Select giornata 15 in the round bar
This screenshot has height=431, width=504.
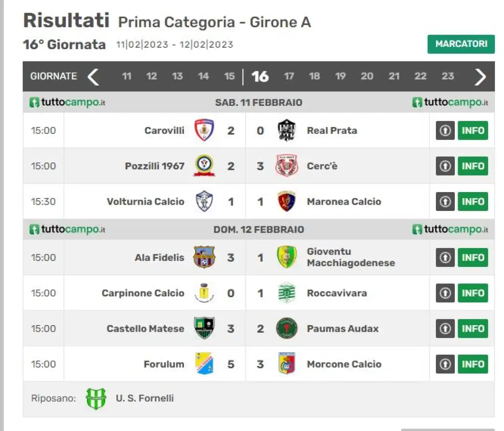[229, 76]
